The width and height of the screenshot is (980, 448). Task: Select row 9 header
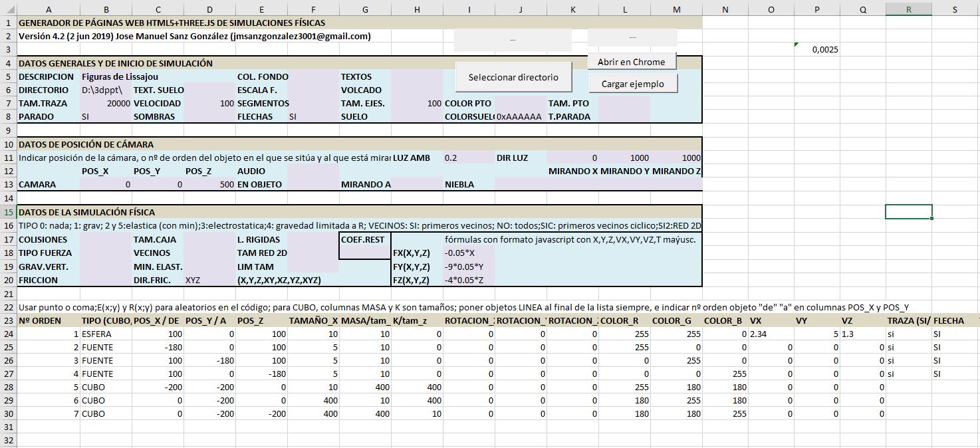tap(9, 130)
